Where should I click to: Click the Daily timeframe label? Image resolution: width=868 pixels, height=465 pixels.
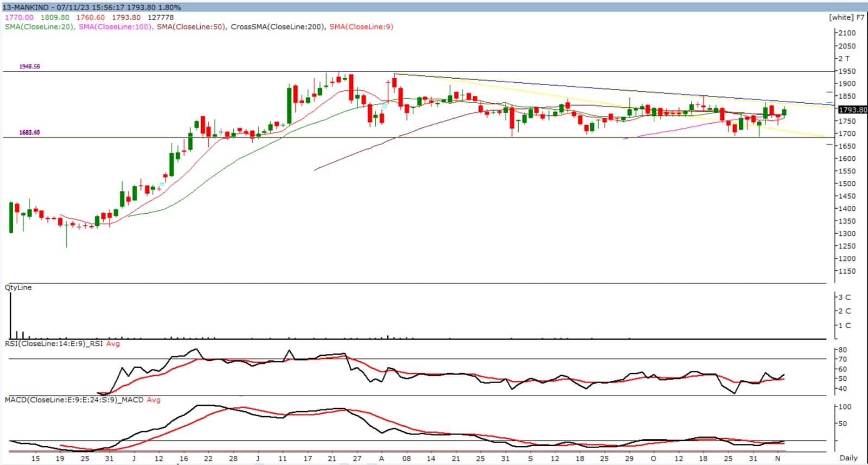point(848,458)
